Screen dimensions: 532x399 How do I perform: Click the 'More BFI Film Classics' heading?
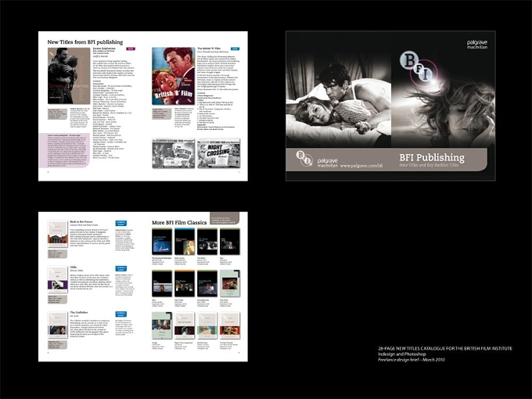[179, 222]
